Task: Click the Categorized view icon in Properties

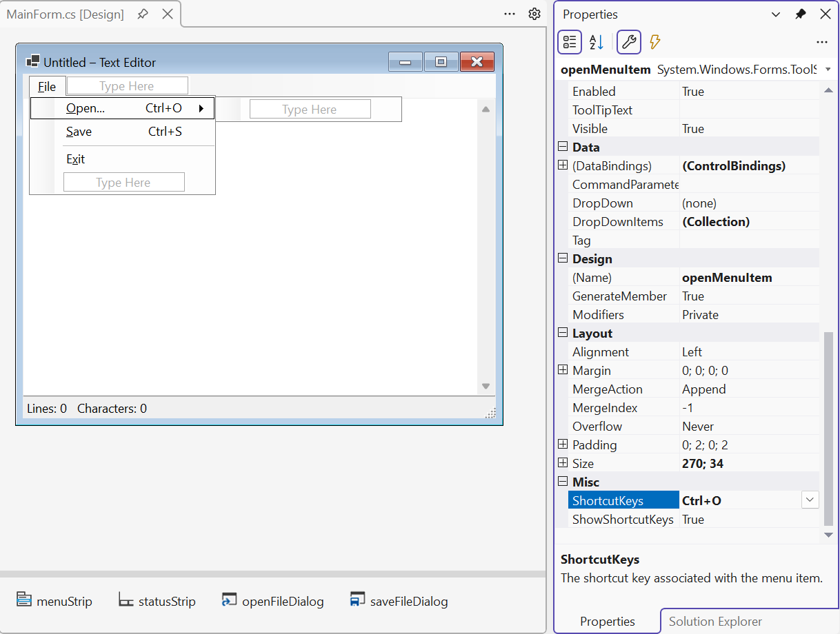Action: (x=570, y=42)
